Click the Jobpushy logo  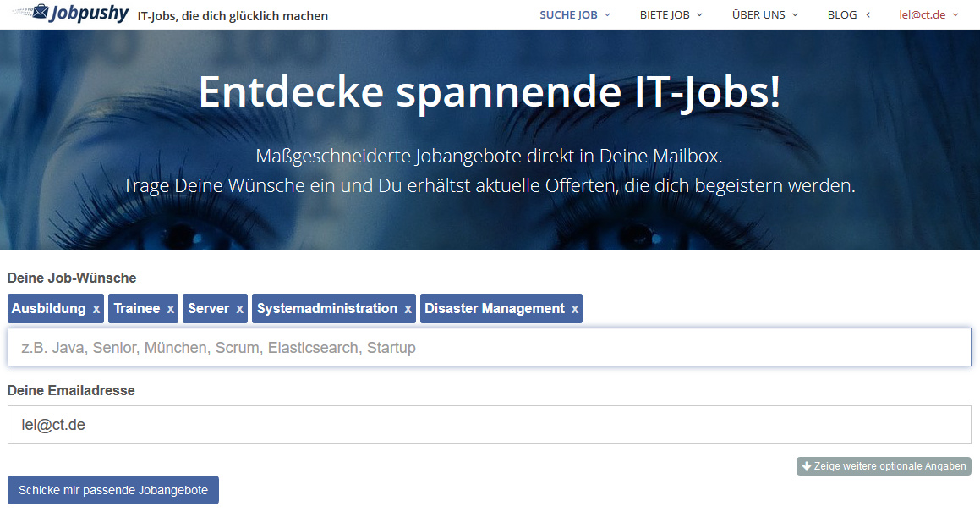pyautogui.click(x=71, y=14)
